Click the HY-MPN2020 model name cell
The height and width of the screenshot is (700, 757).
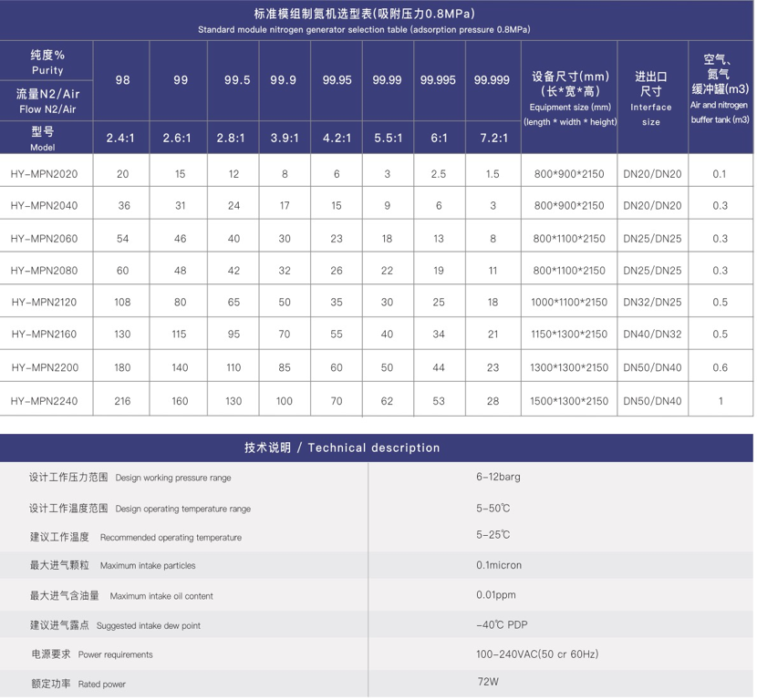44,174
